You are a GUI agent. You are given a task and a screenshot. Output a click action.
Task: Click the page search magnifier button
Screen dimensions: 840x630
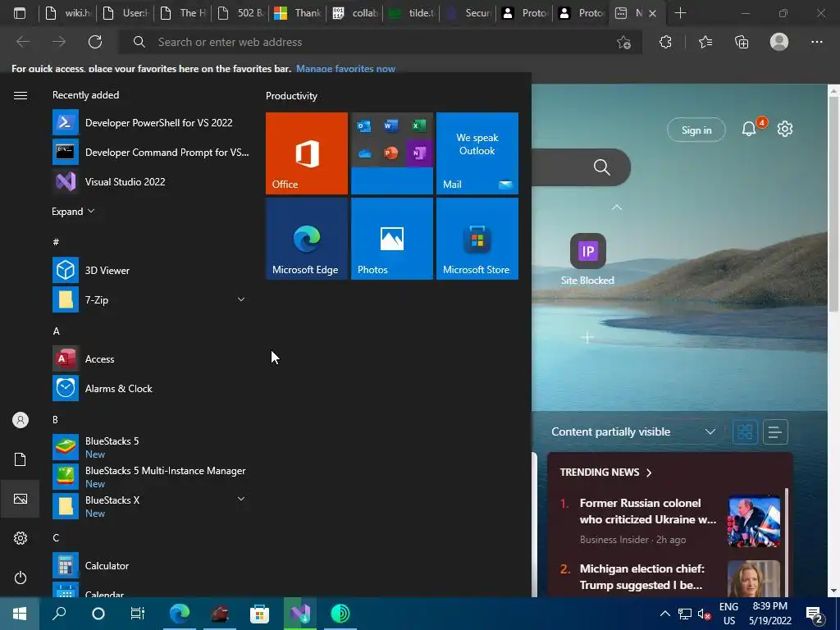(601, 167)
